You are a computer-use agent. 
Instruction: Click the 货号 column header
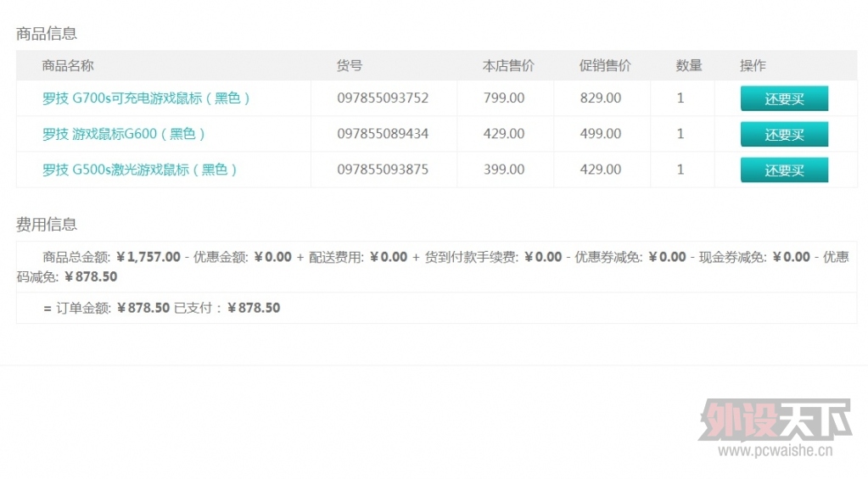tap(350, 66)
